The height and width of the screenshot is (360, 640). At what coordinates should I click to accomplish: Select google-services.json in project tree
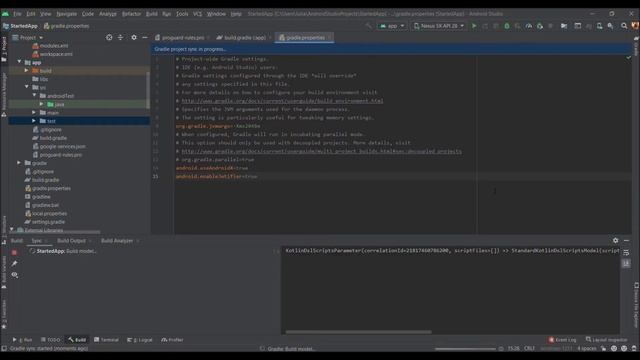(63, 146)
